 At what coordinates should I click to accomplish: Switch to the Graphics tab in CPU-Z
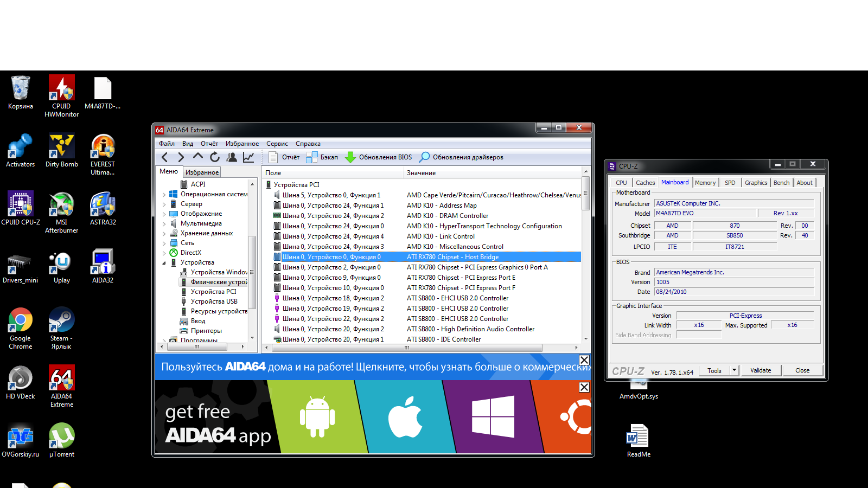756,183
